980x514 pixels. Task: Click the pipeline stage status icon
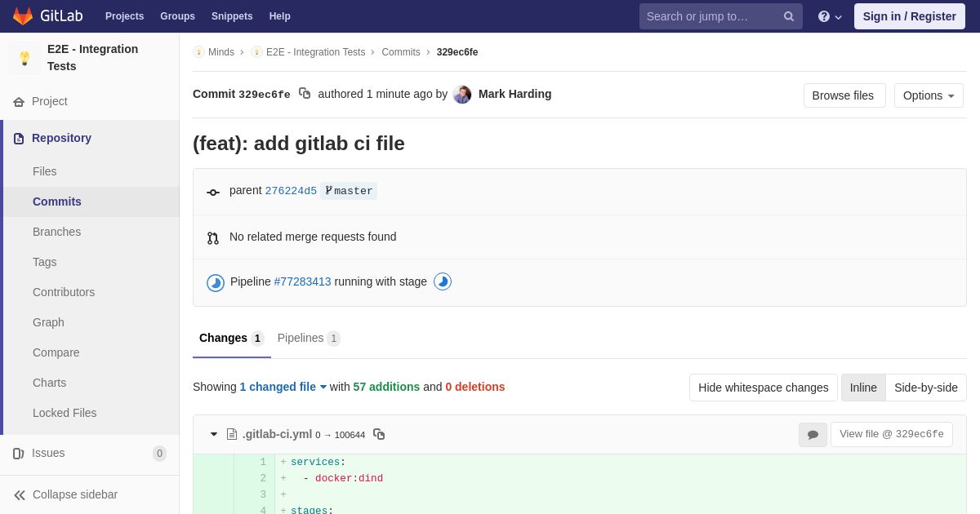(443, 281)
